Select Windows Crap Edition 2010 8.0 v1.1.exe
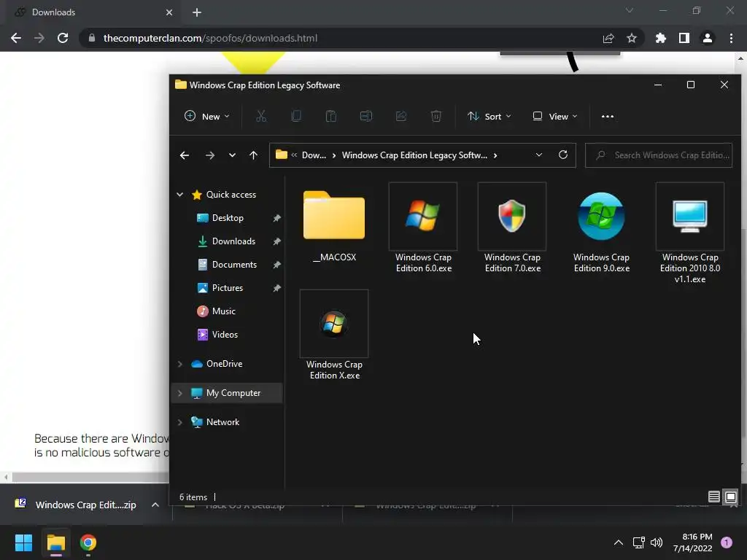 click(690, 233)
